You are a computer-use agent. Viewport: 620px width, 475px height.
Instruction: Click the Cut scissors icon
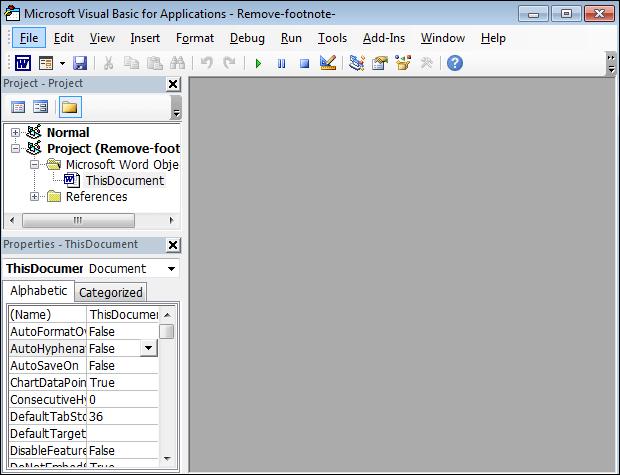pos(108,63)
